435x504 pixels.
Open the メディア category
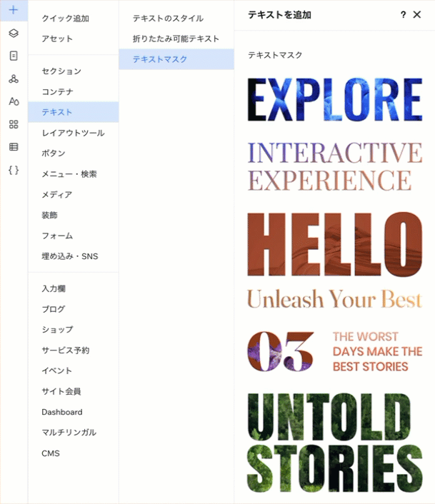pyautogui.click(x=56, y=194)
